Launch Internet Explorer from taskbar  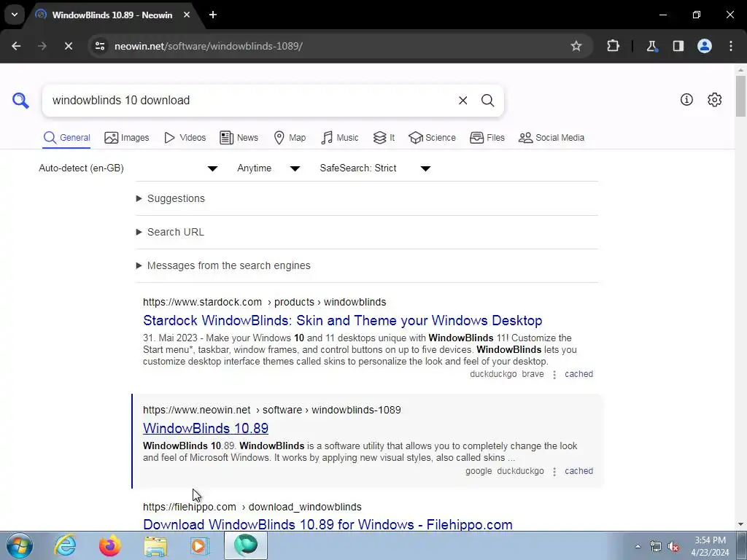click(65, 545)
